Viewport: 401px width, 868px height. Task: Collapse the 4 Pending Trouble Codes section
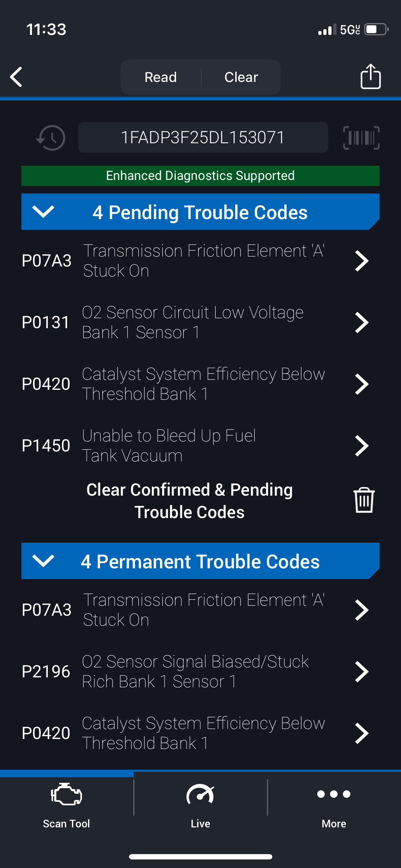click(x=43, y=212)
